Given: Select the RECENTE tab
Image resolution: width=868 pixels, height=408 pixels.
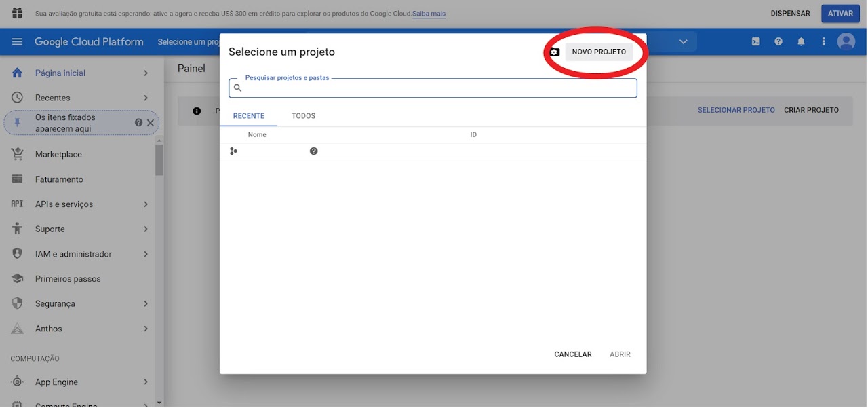Looking at the screenshot, I should [x=248, y=116].
